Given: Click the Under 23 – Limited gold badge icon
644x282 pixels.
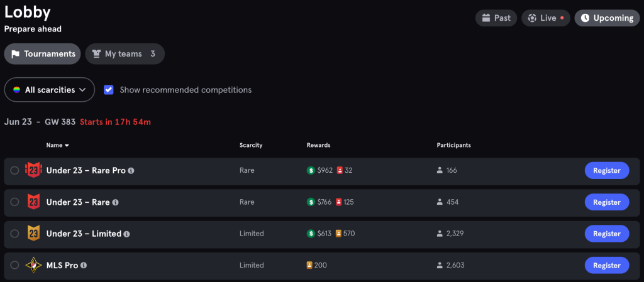Looking at the screenshot, I should (x=33, y=234).
